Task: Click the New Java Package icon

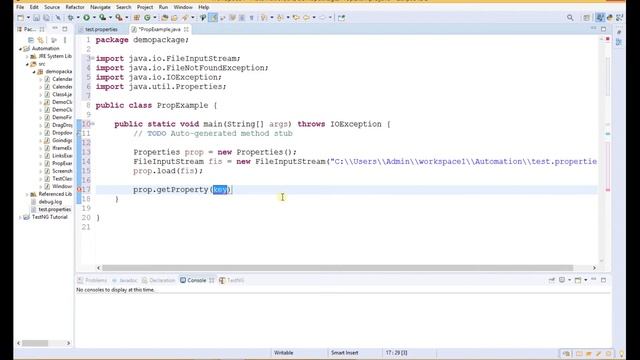Action: [137, 18]
